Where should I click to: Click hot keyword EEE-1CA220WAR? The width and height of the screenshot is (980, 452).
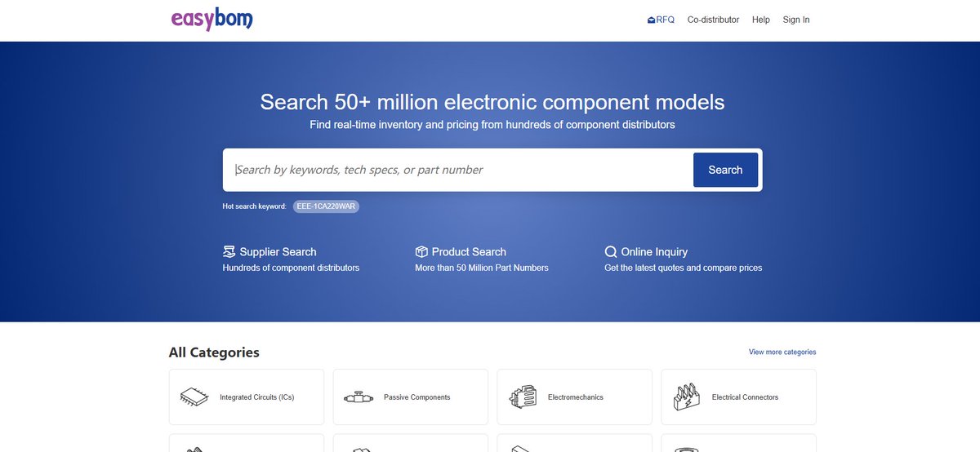pos(326,206)
